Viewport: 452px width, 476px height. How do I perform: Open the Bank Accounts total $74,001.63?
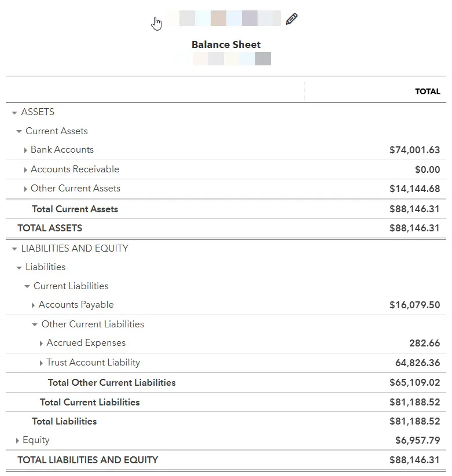click(x=414, y=150)
